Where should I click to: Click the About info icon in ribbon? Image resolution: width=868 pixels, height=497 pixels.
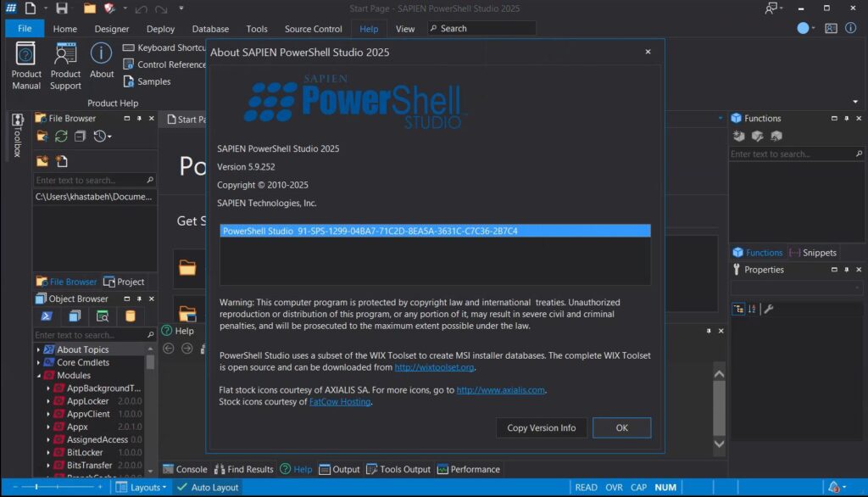tap(102, 54)
